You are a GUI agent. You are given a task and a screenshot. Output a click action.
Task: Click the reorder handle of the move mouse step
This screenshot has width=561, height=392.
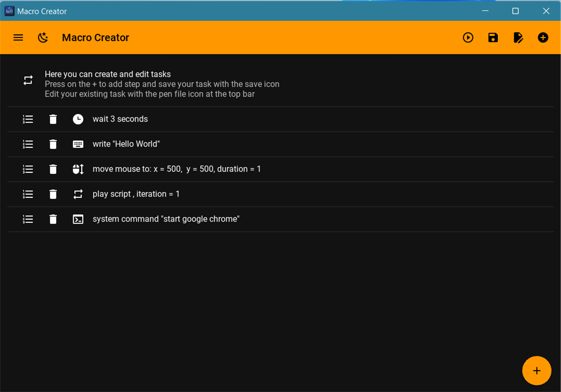click(x=28, y=169)
